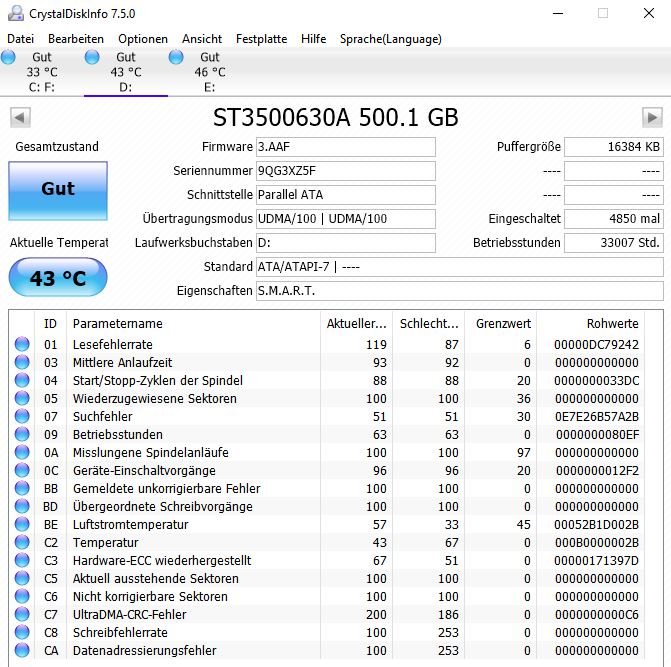Click the disk title ST3500630A 500.1 GB
This screenshot has width=671, height=667.
pos(336,117)
